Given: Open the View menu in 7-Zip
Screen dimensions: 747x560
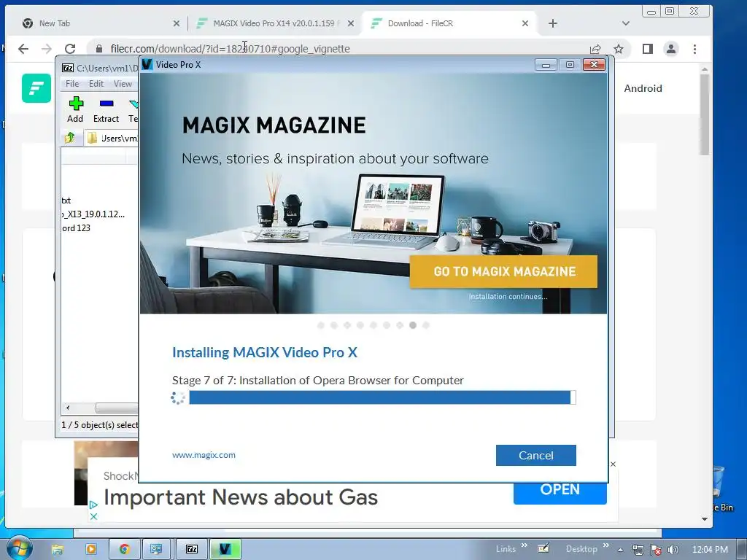Looking at the screenshot, I should coord(123,84).
